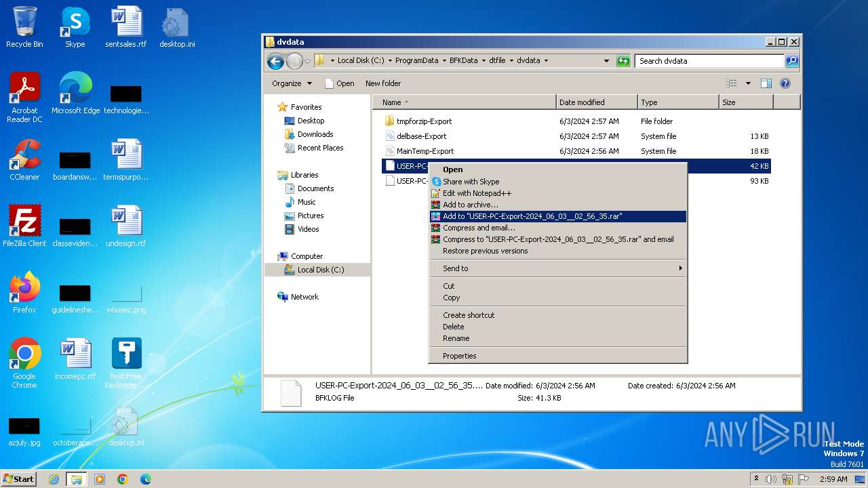Choose Open in the context menu
Image resolution: width=868 pixels, height=488 pixels.
point(558,169)
